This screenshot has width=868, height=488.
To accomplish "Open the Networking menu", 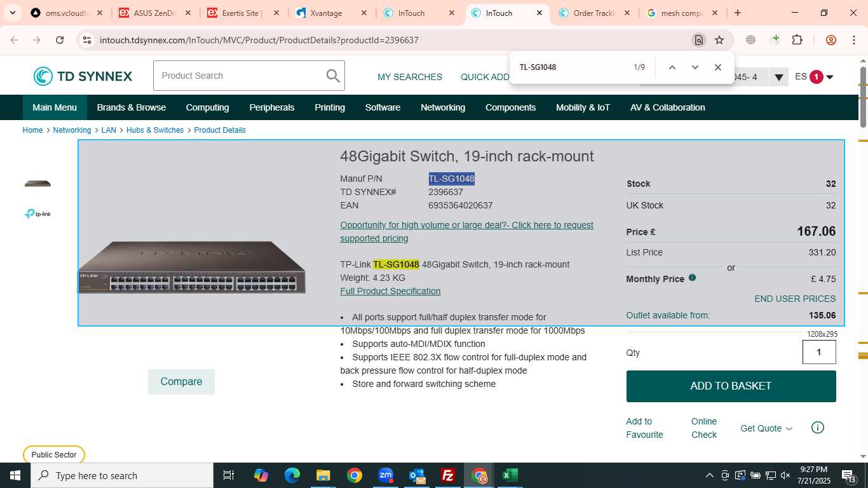I will click(443, 107).
